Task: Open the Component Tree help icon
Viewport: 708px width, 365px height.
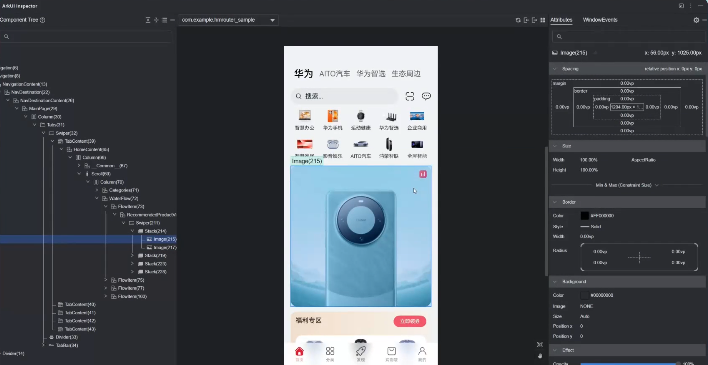Action: pyautogui.click(x=43, y=20)
